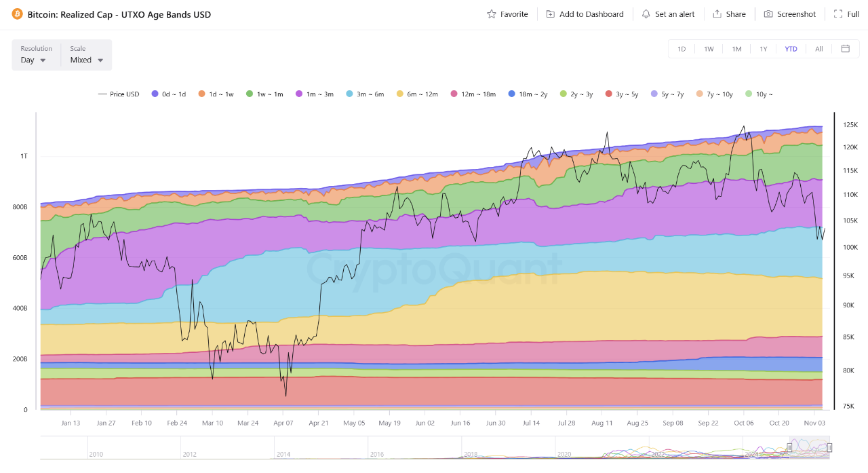The height and width of the screenshot is (473, 868).
Task: Choose the 1W range button
Action: tap(709, 49)
